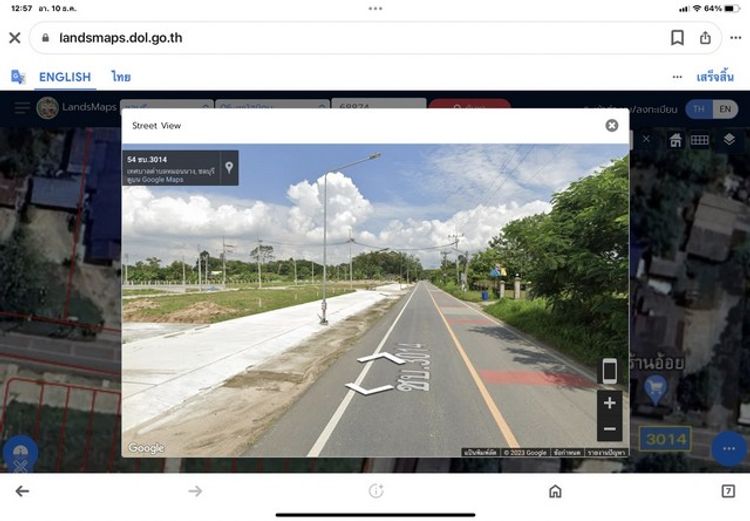Image resolution: width=750 pixels, height=521 pixels.
Task: Toggle the phone motion-tracking icon
Action: [x=609, y=371]
